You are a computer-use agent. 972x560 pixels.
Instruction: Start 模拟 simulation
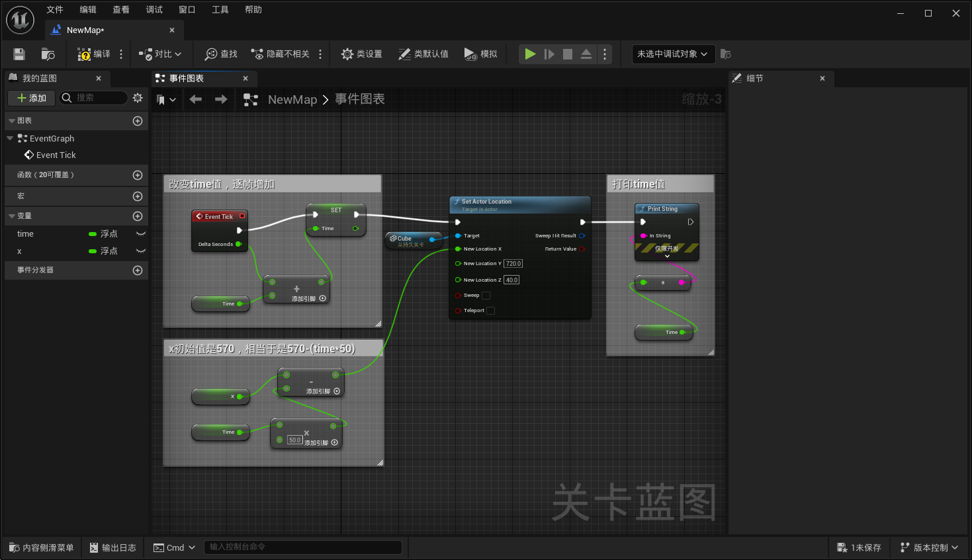(480, 54)
